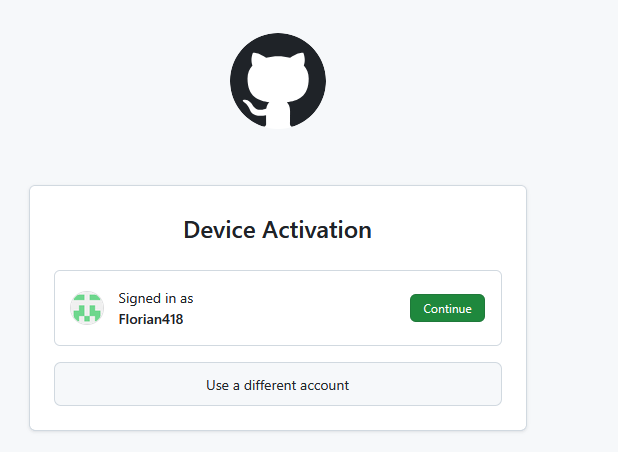The width and height of the screenshot is (618, 452).
Task: Click the Florian418 identicon avatar
Action: tap(87, 308)
